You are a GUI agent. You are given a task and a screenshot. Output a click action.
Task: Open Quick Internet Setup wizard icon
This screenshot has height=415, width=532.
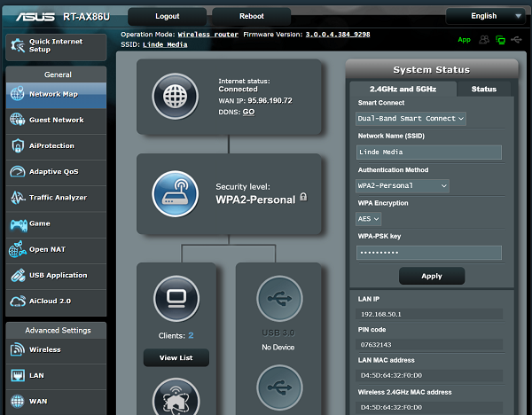[18, 45]
